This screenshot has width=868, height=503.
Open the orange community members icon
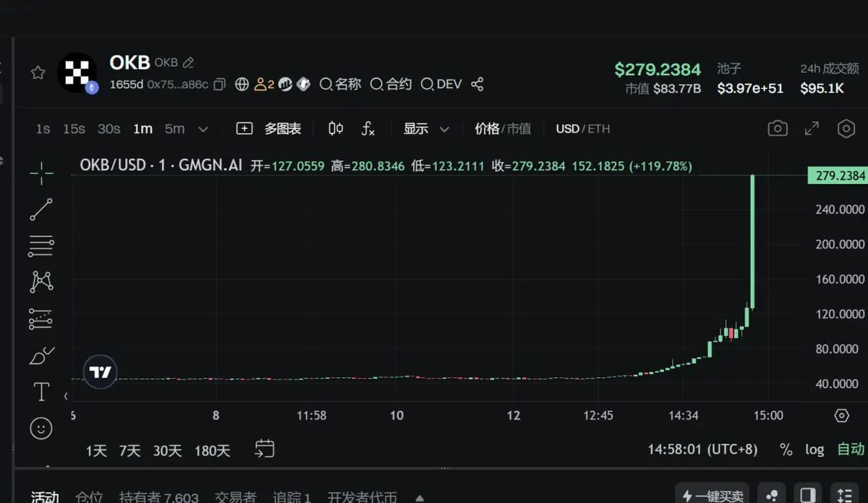(x=264, y=85)
